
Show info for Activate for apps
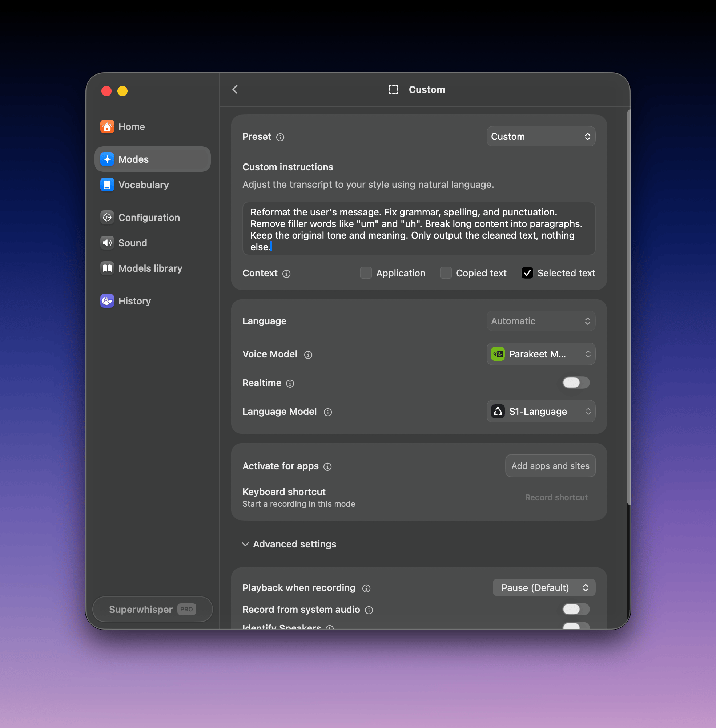click(x=328, y=467)
